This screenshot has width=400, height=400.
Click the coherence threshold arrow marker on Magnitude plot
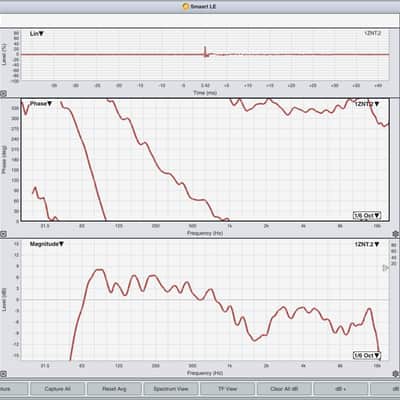coord(385,268)
